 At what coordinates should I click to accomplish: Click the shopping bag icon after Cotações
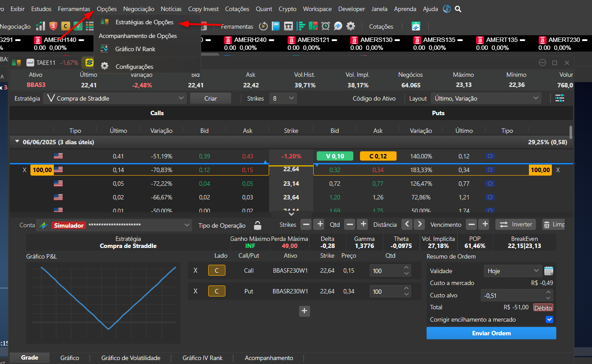[416, 26]
